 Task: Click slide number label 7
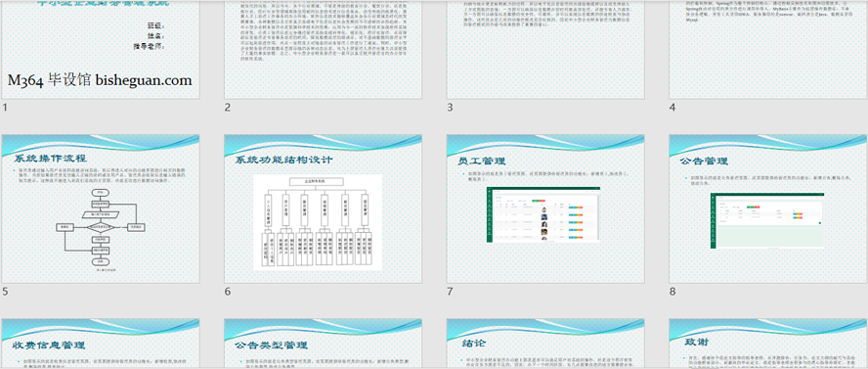coord(450,292)
